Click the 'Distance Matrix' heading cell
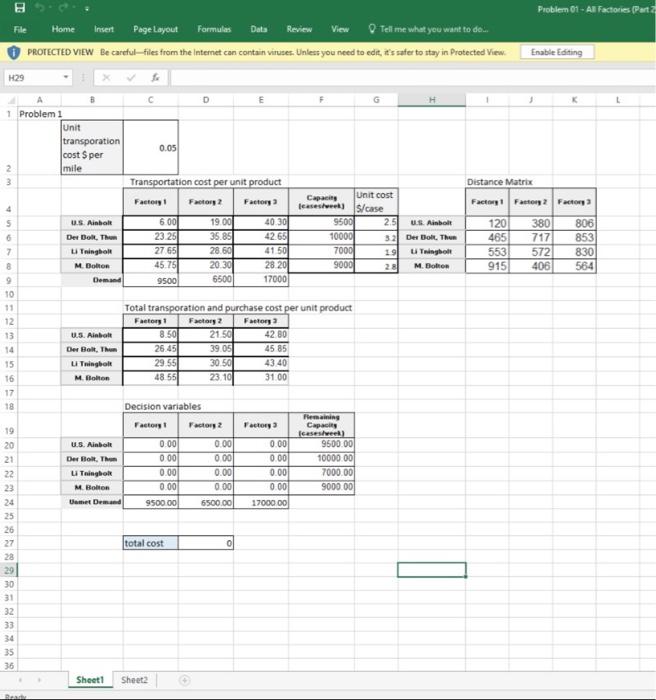 500,182
